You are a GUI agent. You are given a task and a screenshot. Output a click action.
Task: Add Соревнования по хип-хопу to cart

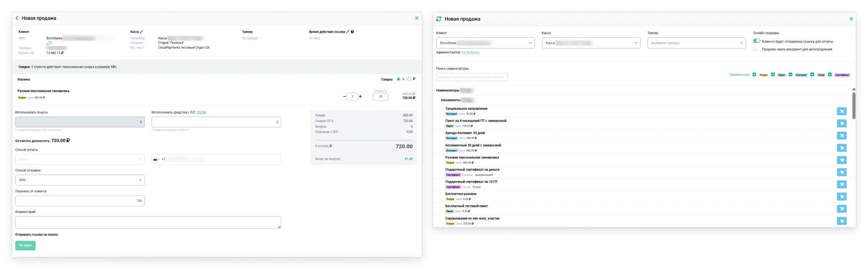pyautogui.click(x=842, y=221)
